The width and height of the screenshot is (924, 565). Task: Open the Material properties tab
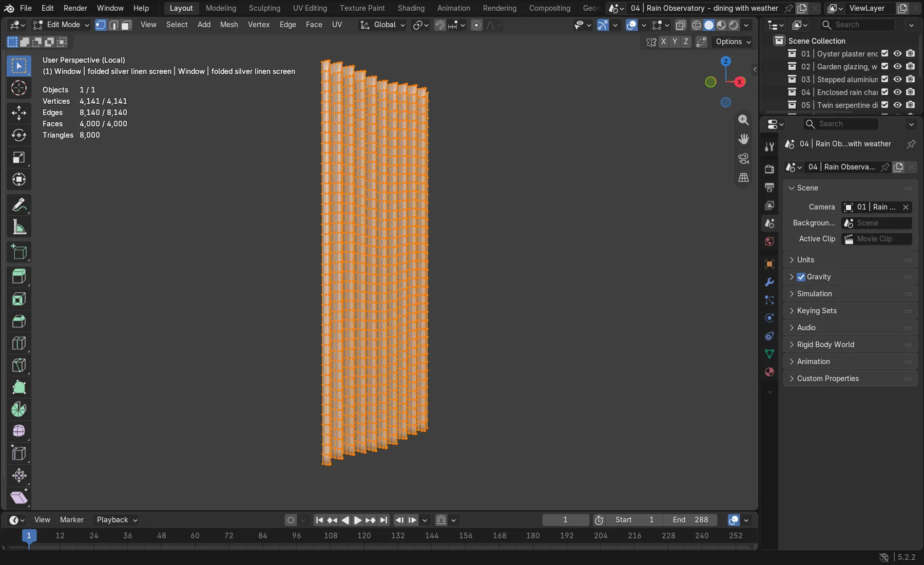769,372
